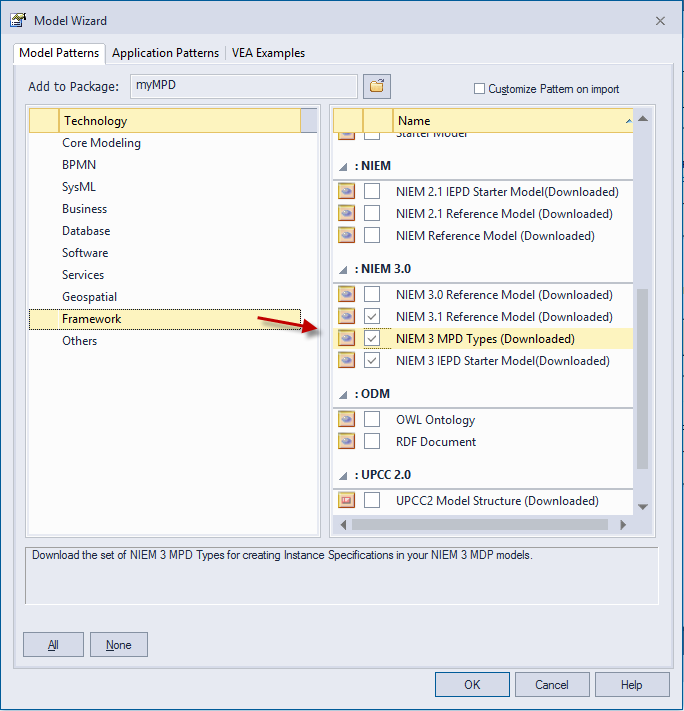The image size is (684, 711).
Task: Click the pattern icon beside NIEM 3 MPD Types
Action: 346,339
